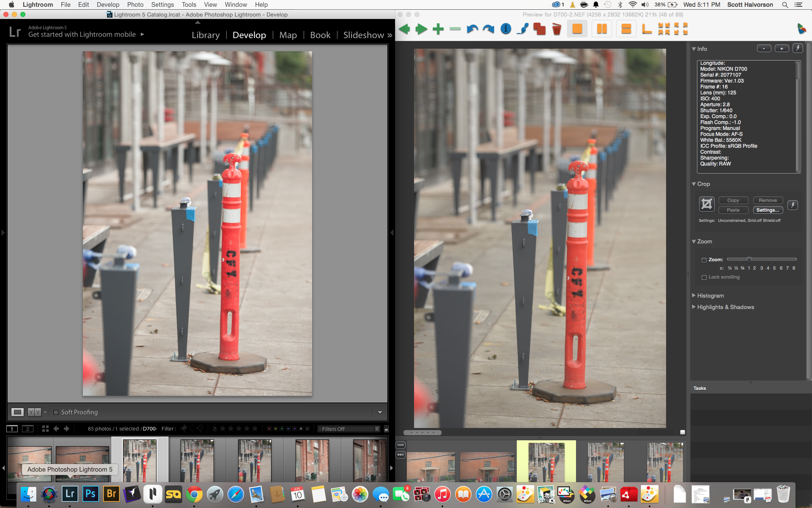
Task: Go to previous image in preview window
Action: [404, 29]
